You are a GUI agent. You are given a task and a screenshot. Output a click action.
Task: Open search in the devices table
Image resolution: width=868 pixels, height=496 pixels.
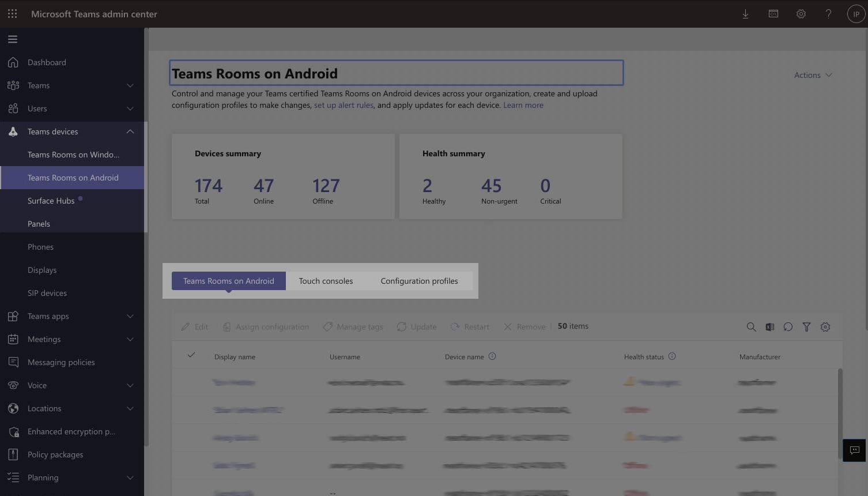(x=751, y=326)
